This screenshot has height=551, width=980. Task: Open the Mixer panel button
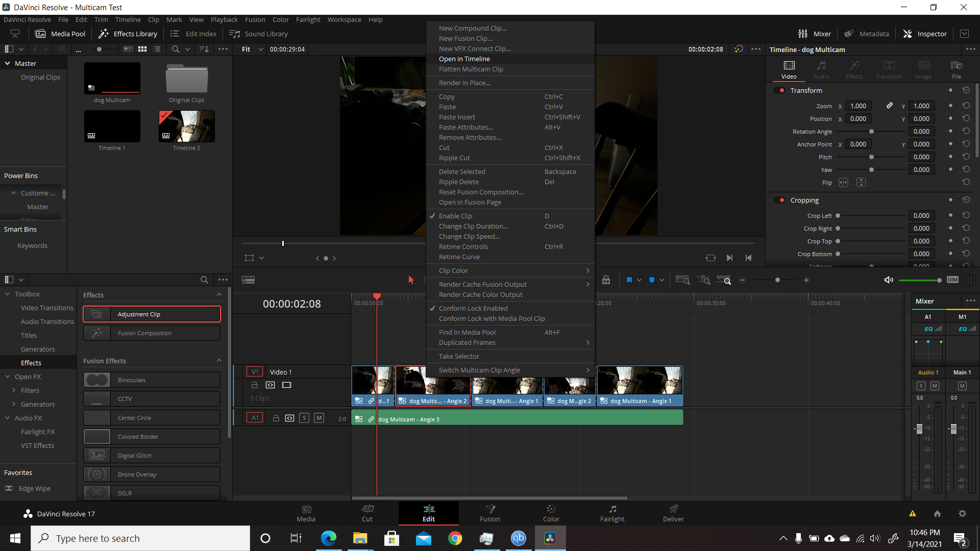[x=815, y=34]
